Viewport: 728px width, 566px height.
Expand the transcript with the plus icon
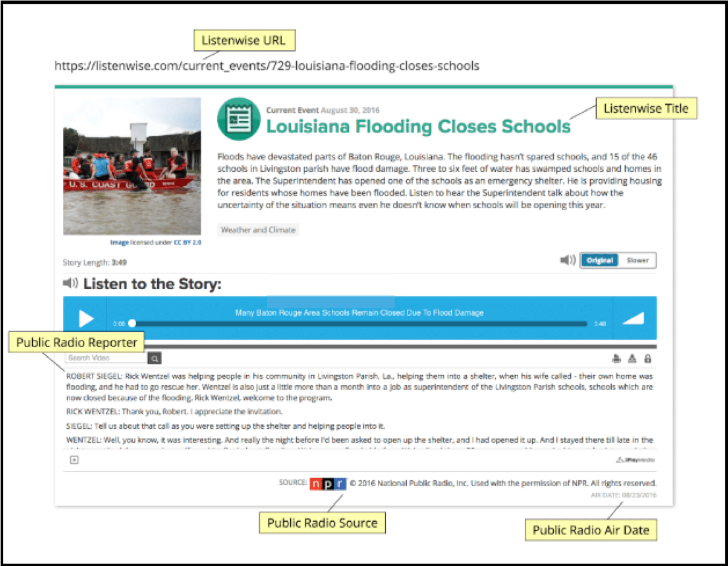tap(74, 460)
